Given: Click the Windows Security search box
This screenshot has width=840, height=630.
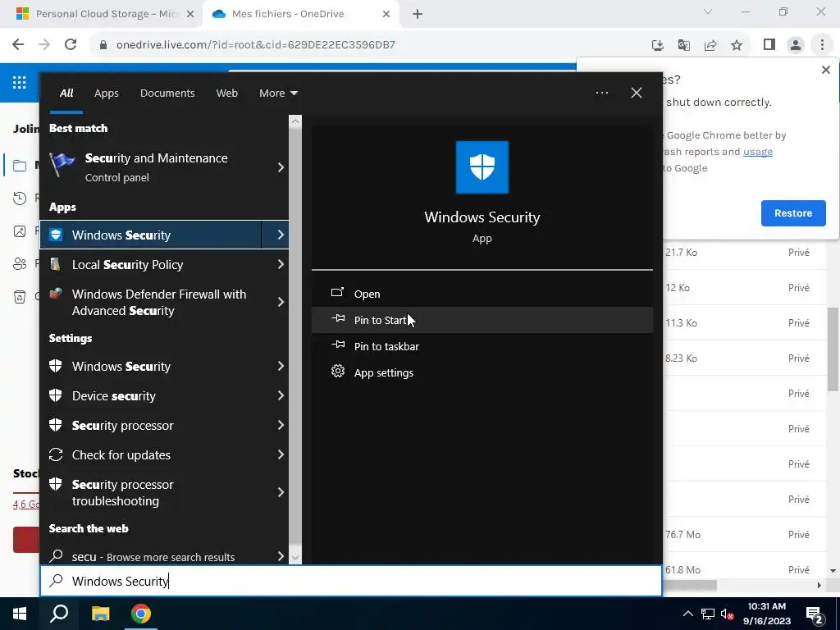Looking at the screenshot, I should [x=351, y=581].
